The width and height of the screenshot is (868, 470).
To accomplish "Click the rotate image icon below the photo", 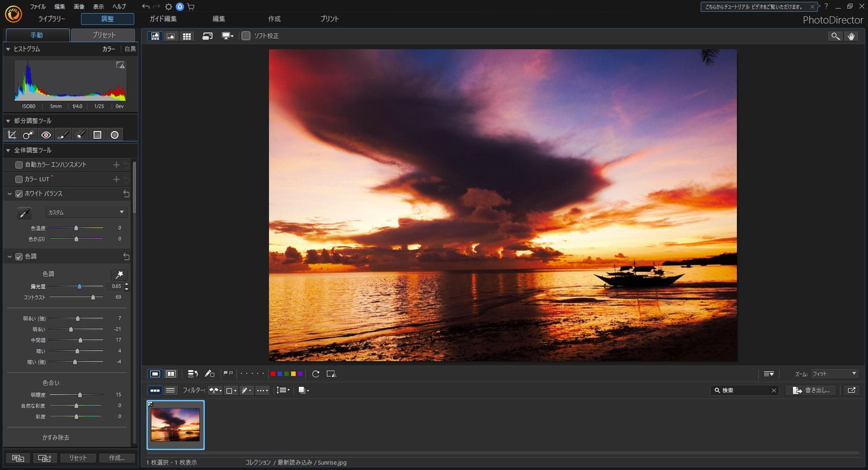I will pyautogui.click(x=315, y=374).
